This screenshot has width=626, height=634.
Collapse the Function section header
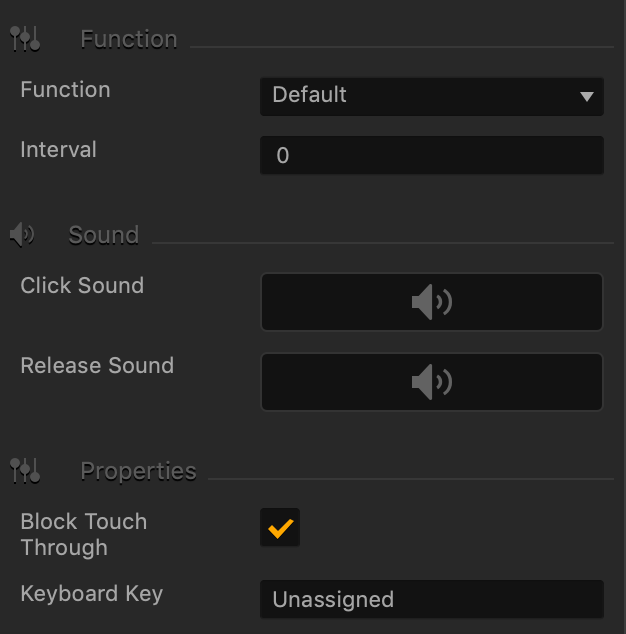[x=129, y=39]
